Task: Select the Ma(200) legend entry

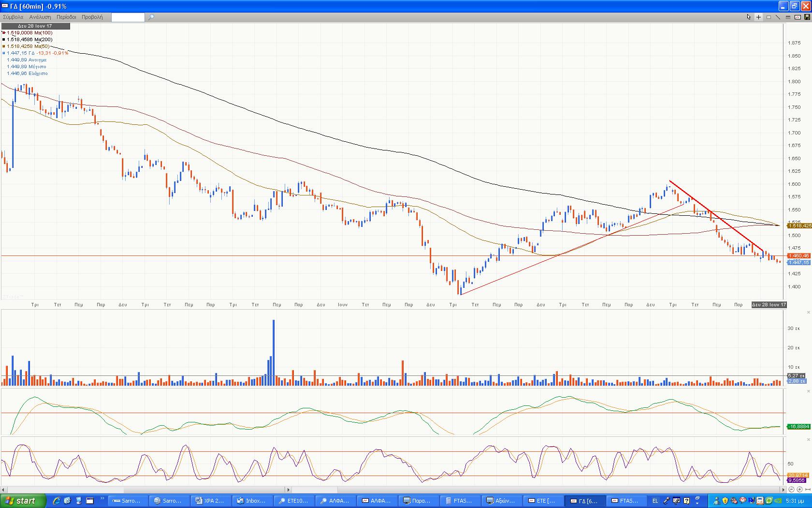Action: pos(29,40)
